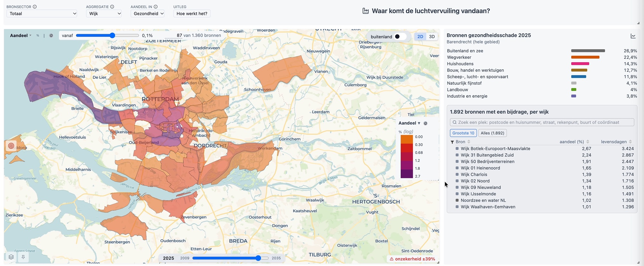644x266 pixels.
Task: Select the Wijk 31 Buitengebied Zuid row
Action: pos(545,155)
